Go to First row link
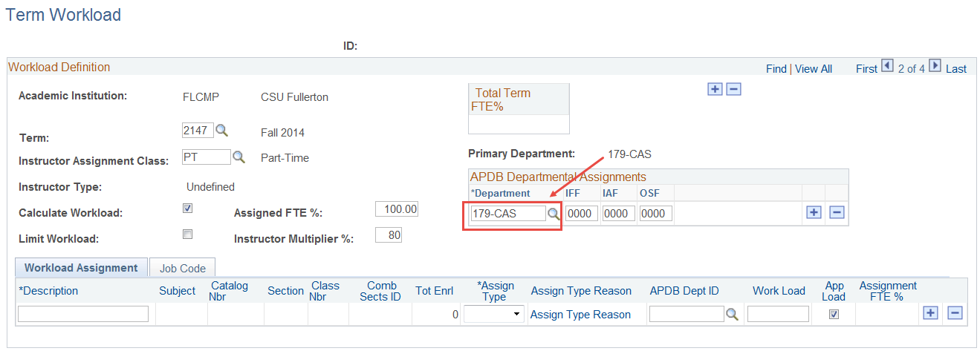This screenshot has width=980, height=351. pyautogui.click(x=866, y=68)
